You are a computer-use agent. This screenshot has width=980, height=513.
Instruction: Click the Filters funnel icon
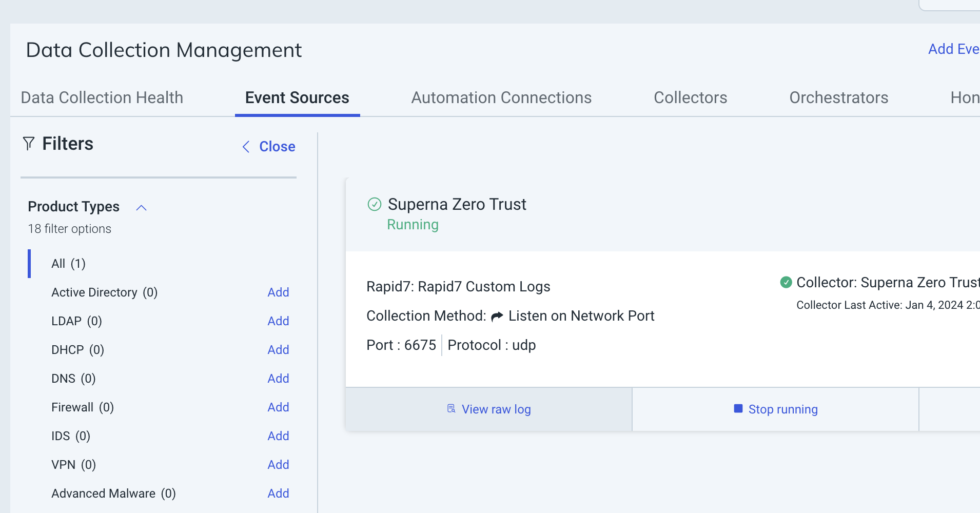point(29,143)
